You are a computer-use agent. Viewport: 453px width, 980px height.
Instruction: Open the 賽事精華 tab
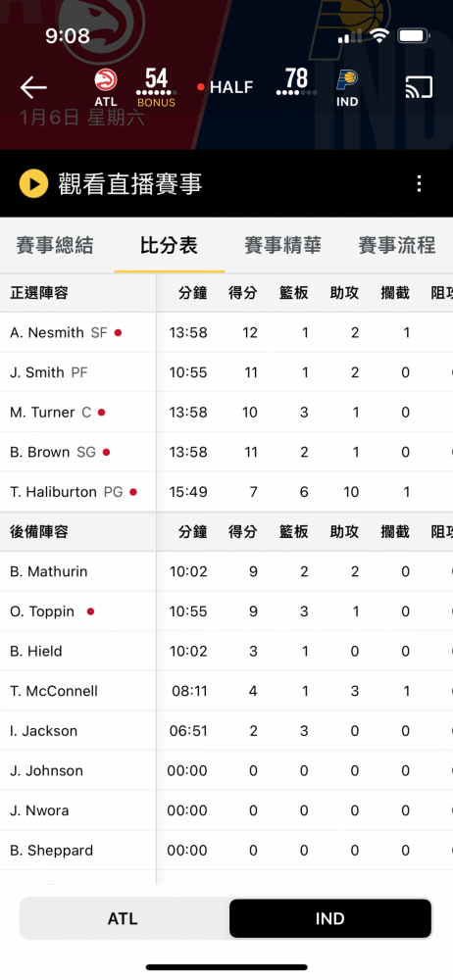point(282,245)
